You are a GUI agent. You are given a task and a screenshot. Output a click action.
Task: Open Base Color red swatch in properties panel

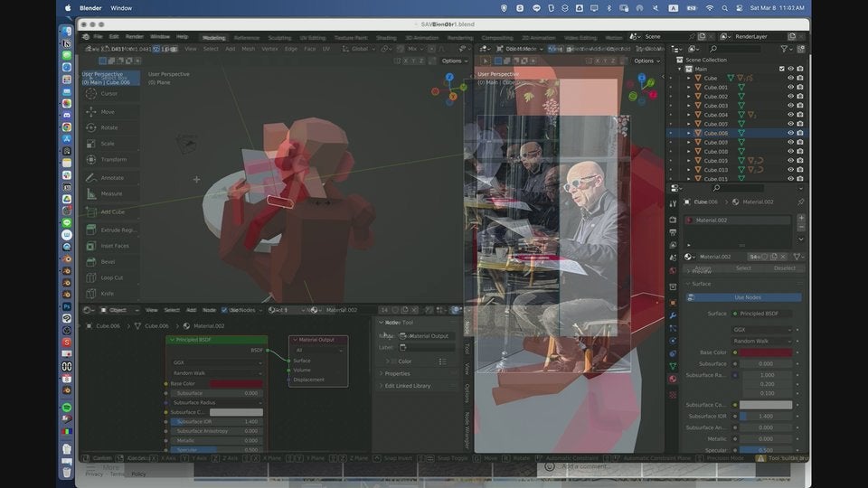tap(766, 352)
